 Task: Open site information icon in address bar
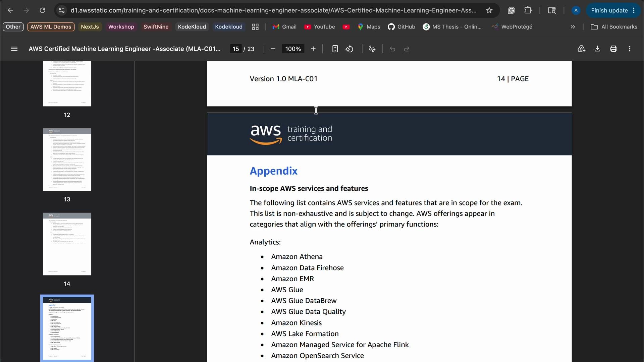[x=62, y=10]
